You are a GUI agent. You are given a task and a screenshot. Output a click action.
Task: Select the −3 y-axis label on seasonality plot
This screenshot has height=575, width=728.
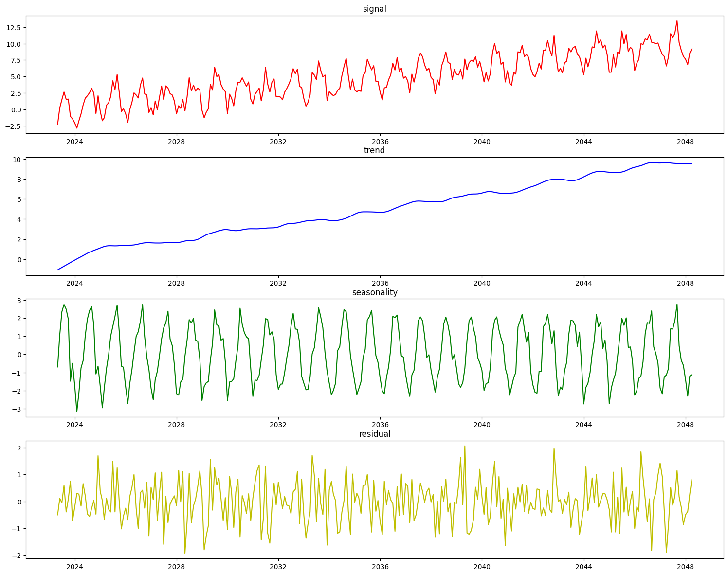(x=17, y=409)
